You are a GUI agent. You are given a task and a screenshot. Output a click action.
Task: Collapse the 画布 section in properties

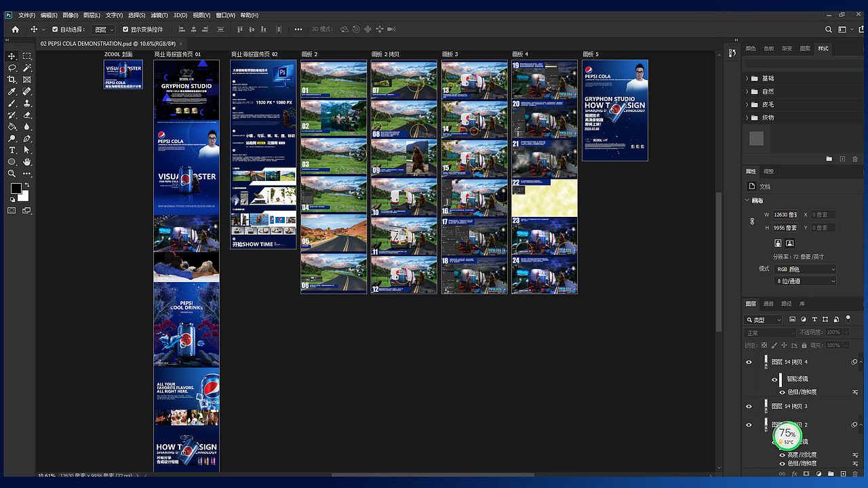tap(748, 201)
